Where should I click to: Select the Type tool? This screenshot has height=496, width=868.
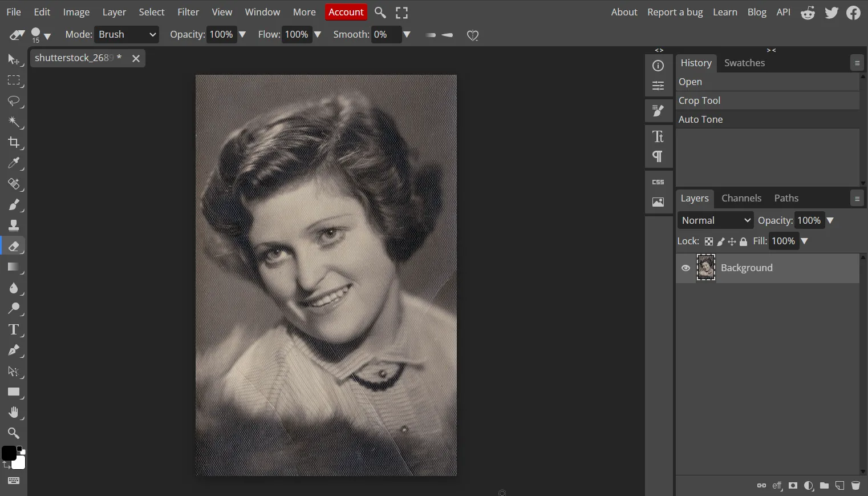(14, 330)
